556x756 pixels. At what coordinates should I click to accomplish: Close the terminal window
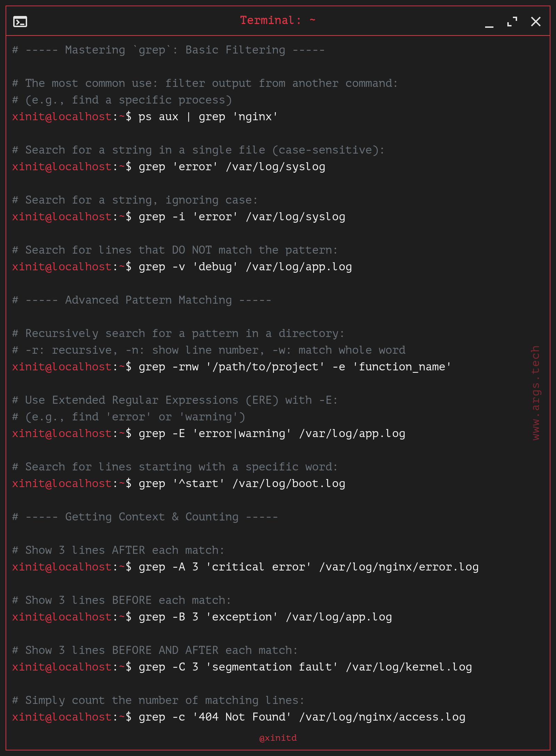pyautogui.click(x=536, y=22)
